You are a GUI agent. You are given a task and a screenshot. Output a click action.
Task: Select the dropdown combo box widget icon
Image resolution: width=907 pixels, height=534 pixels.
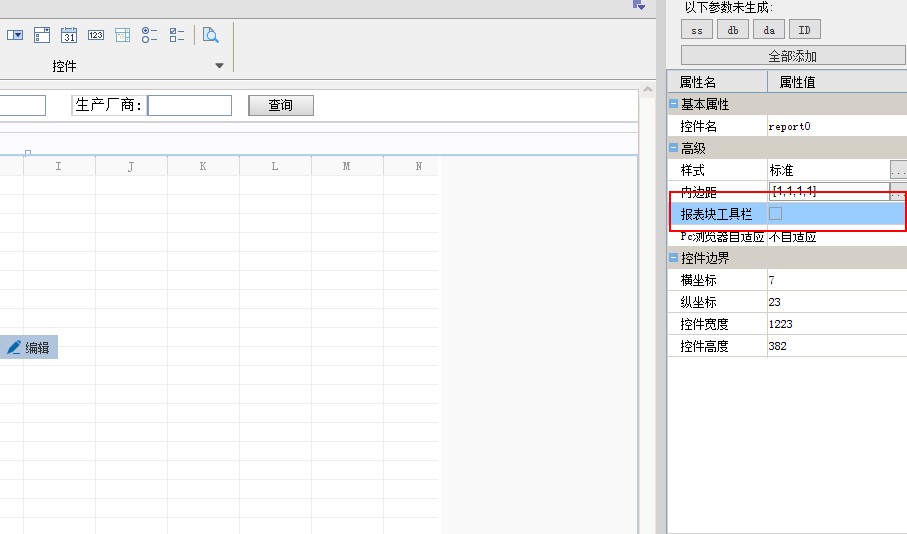click(x=15, y=35)
